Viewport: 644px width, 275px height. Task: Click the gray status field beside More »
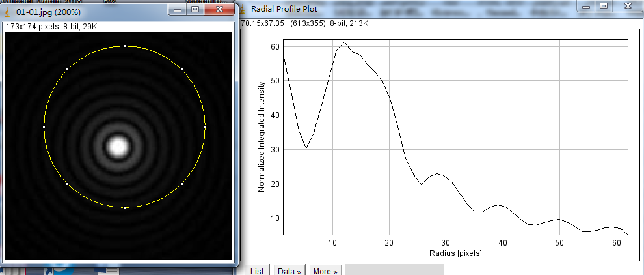[394, 270]
